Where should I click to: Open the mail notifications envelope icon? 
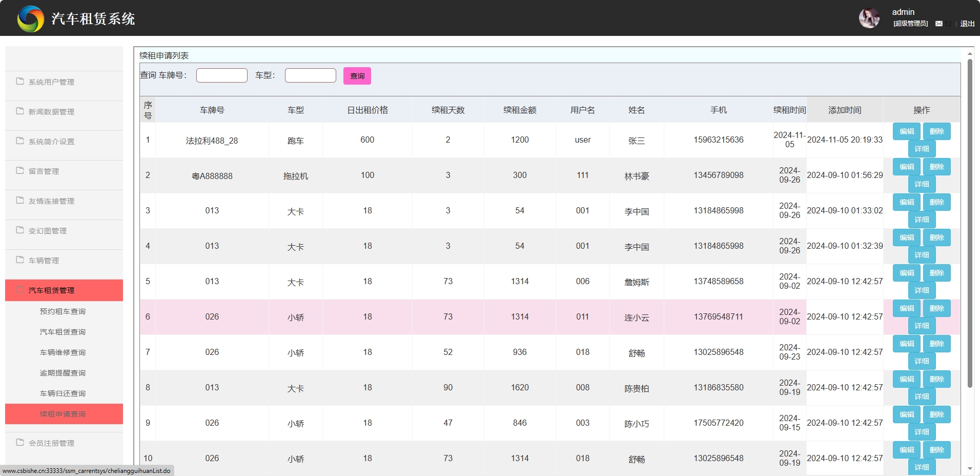pyautogui.click(x=940, y=24)
